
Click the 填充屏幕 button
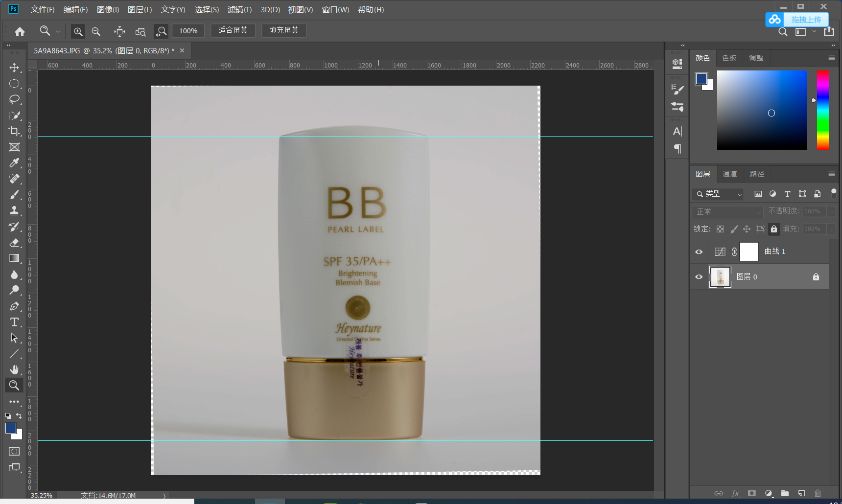pyautogui.click(x=284, y=30)
